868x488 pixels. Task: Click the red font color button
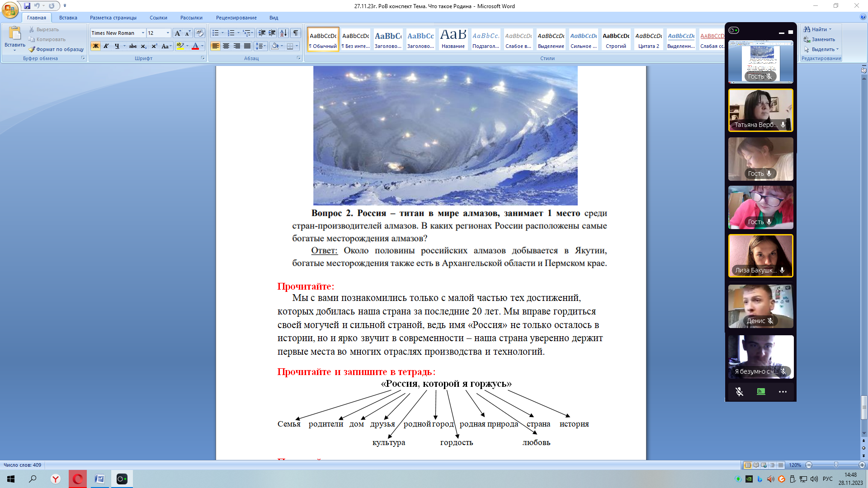pyautogui.click(x=195, y=46)
